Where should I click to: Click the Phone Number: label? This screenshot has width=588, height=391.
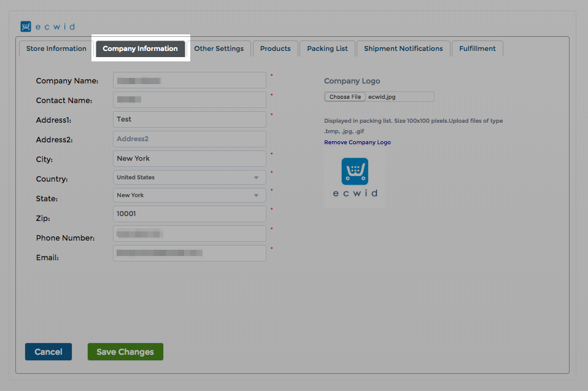point(65,238)
